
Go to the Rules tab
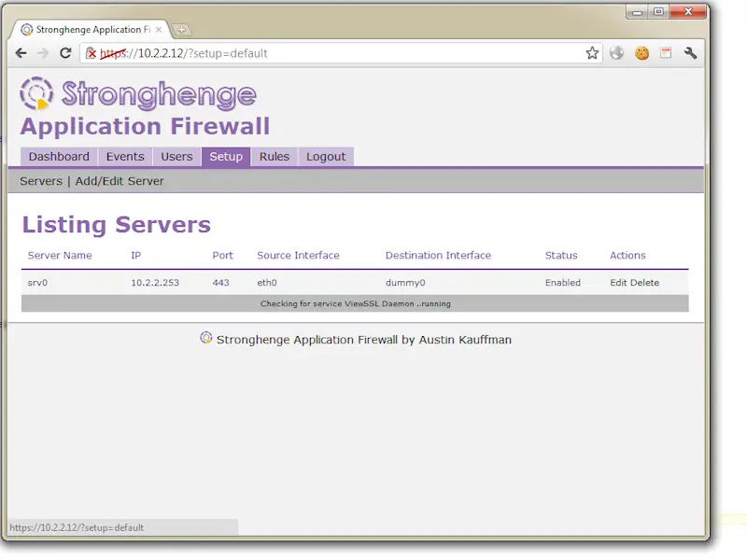[x=275, y=157]
